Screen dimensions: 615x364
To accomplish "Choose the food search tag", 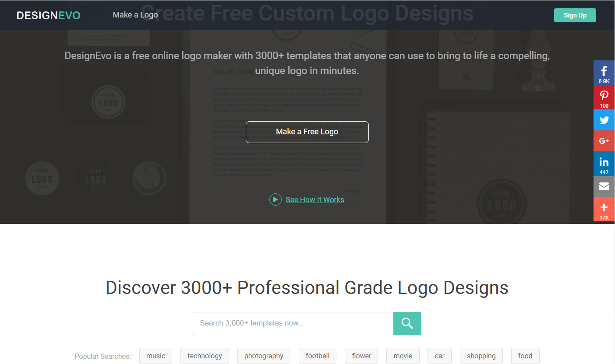I will point(525,356).
